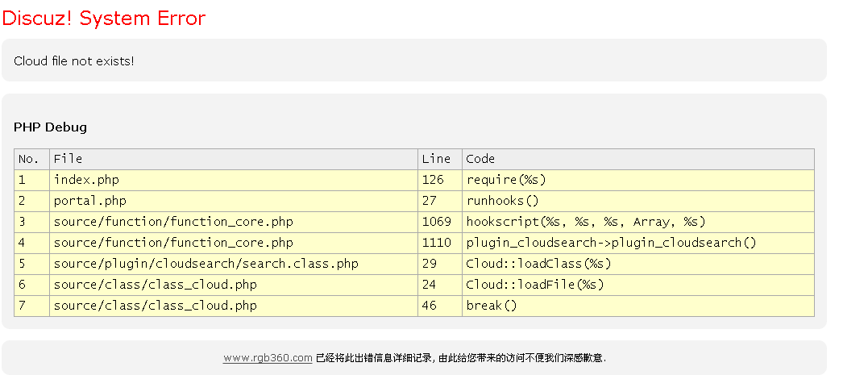Click the 'Discuz! System Error' heading
Viewport: 868px width, 375px height.
[103, 19]
